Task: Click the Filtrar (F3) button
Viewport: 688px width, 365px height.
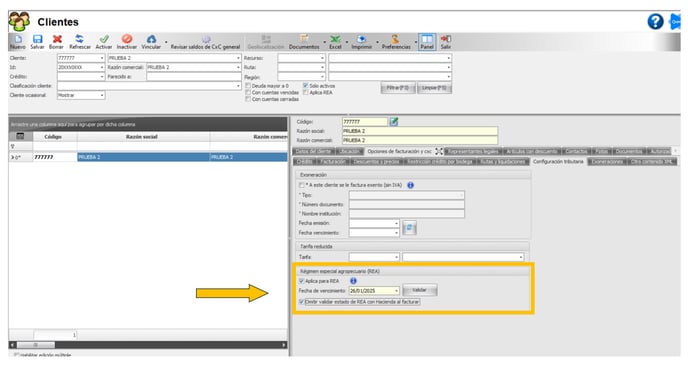Action: pos(398,88)
